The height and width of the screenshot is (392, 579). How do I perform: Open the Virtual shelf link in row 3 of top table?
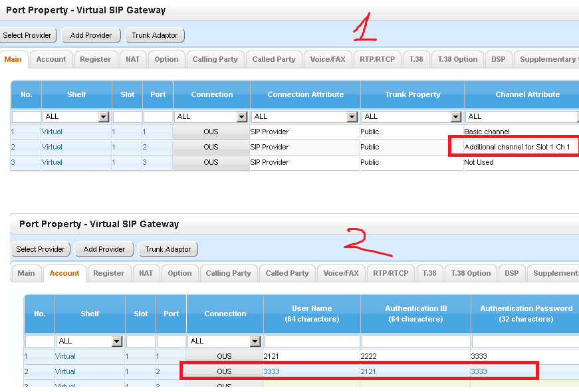[52, 162]
